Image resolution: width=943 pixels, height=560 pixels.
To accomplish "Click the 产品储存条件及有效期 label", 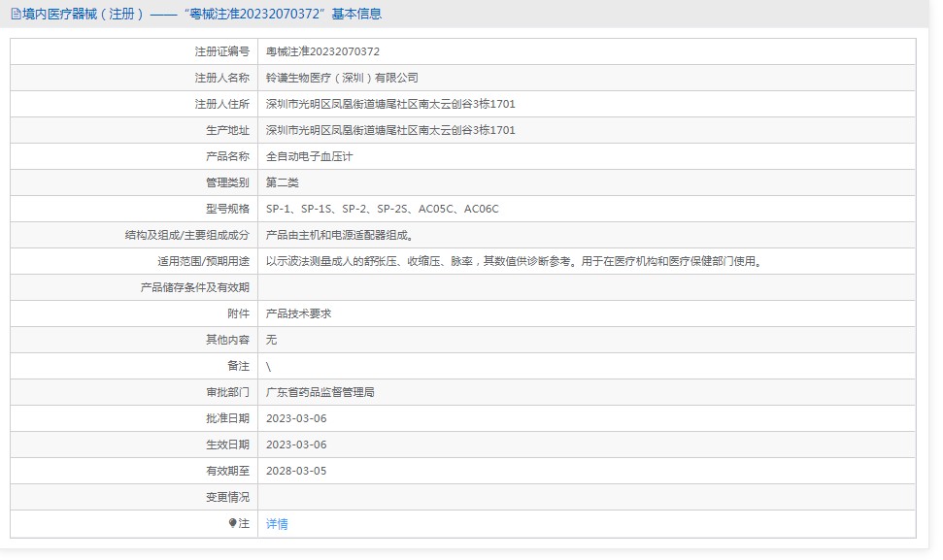I will click(195, 287).
